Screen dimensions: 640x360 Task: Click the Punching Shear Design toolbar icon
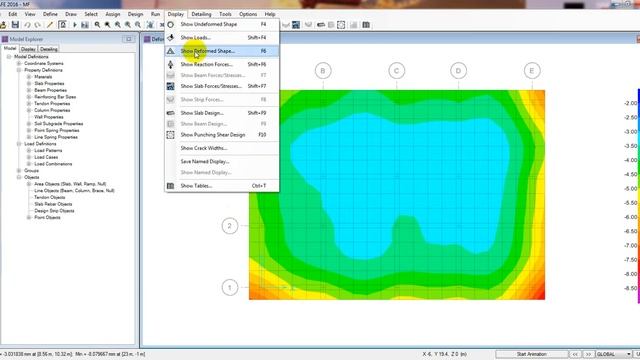coord(341,25)
